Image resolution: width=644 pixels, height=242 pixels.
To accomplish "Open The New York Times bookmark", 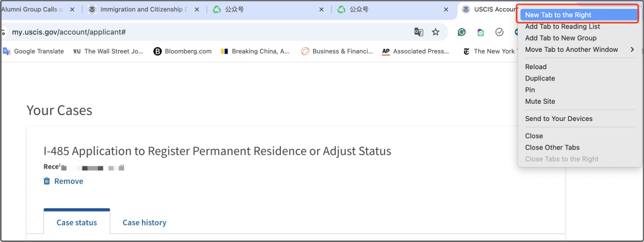I will coord(489,51).
